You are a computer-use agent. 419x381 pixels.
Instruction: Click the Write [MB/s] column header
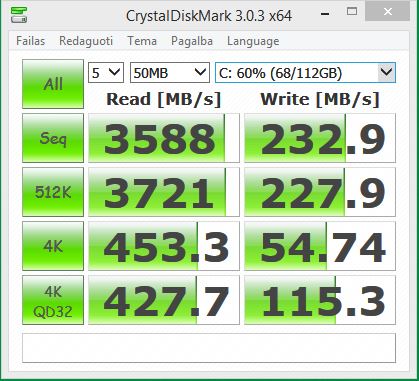click(x=320, y=99)
